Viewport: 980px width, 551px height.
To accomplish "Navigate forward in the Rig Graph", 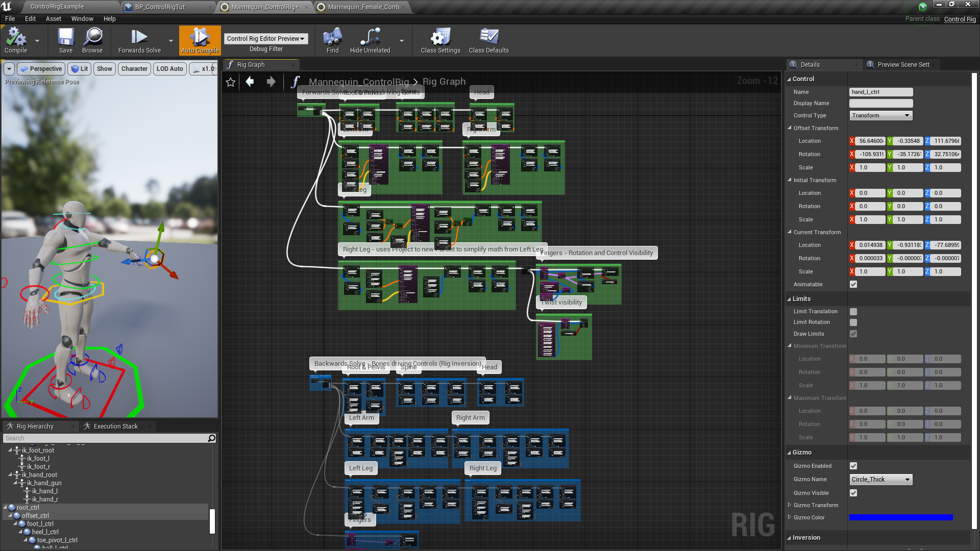I will click(x=271, y=82).
